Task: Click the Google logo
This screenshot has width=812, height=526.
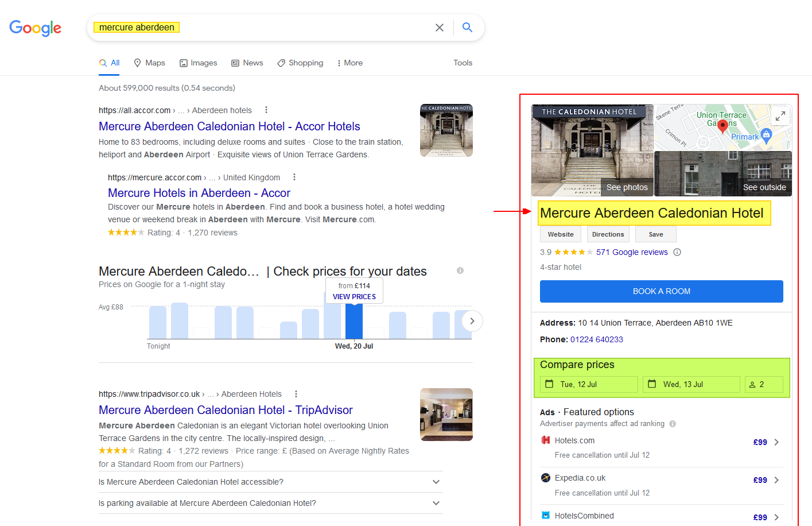Action: coord(35,28)
